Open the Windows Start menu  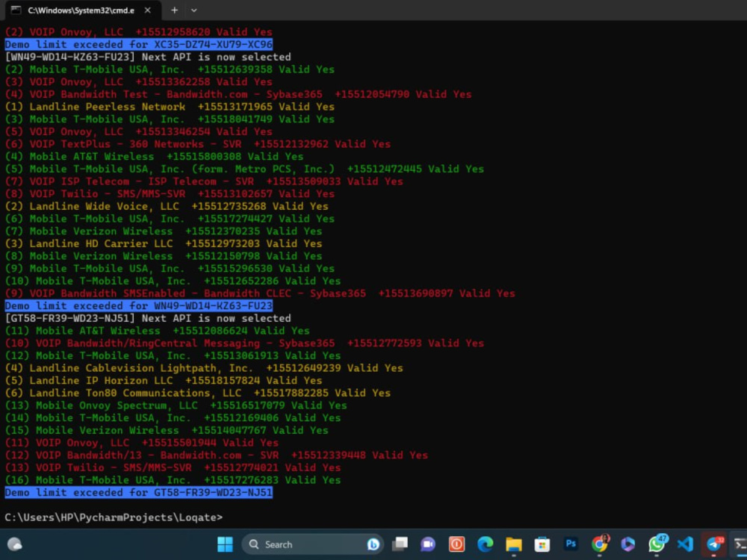(x=225, y=544)
